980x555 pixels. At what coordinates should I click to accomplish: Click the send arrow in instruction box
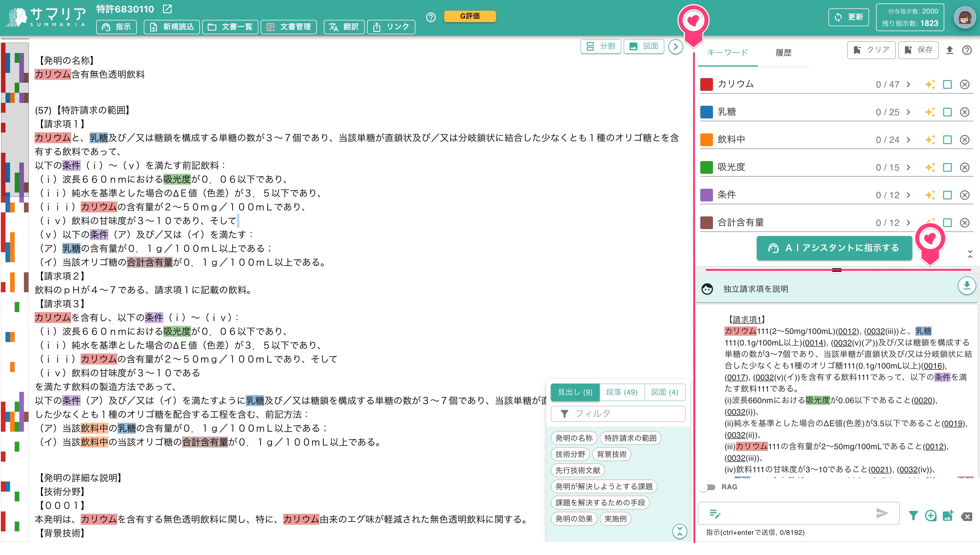tap(882, 513)
